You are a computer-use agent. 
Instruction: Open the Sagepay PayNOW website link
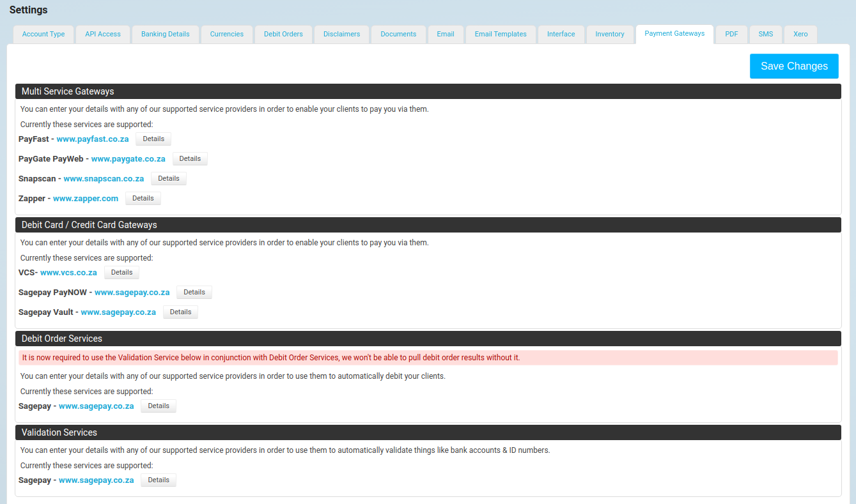click(132, 293)
